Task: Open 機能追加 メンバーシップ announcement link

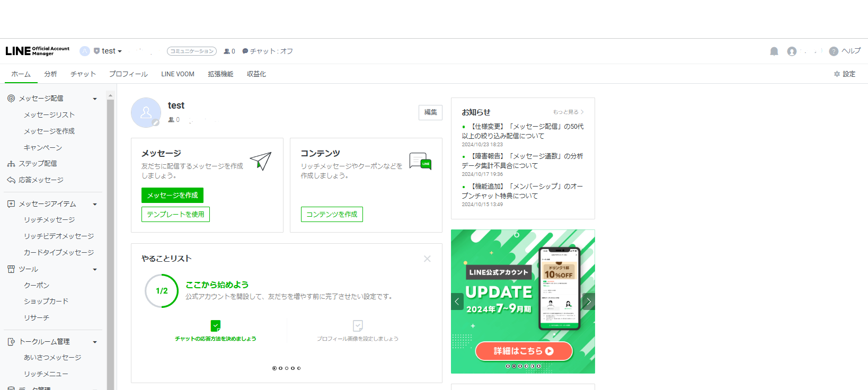Action: (522, 191)
